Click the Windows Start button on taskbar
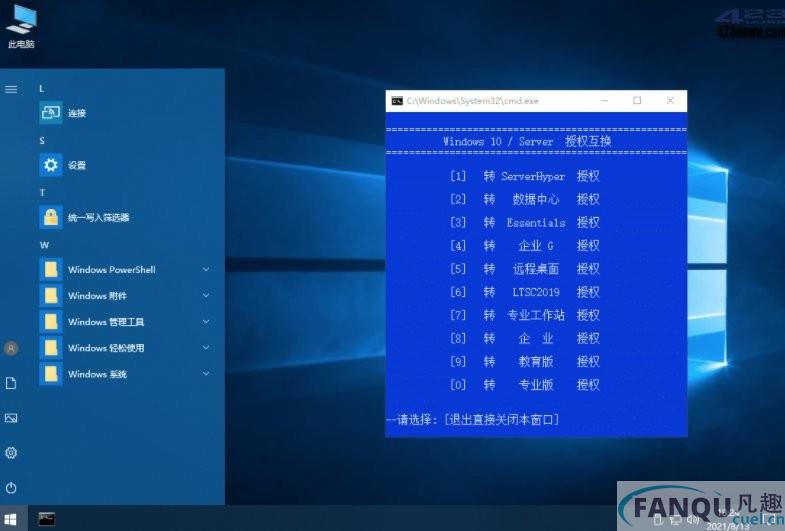Screen dimensions: 785x531 (11, 519)
